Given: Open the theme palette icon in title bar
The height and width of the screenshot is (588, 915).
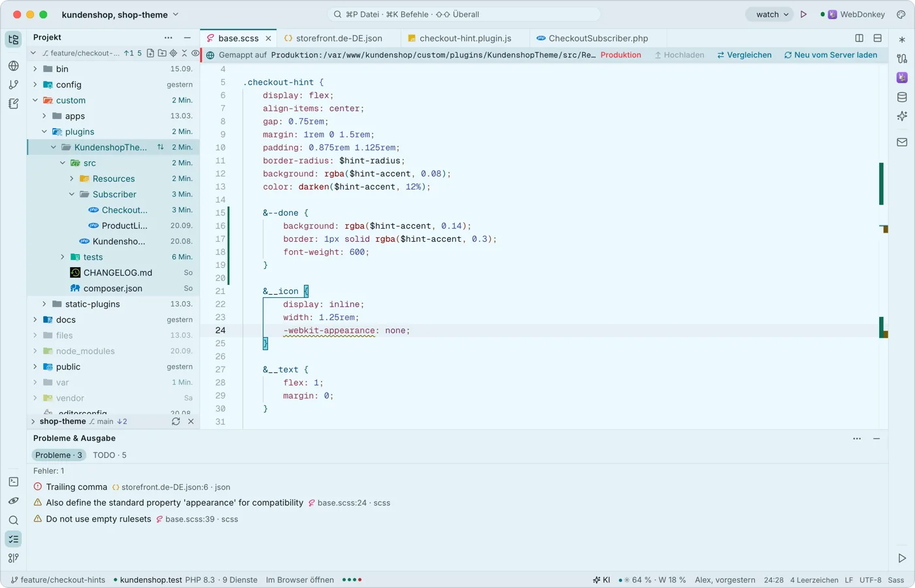Looking at the screenshot, I should pyautogui.click(x=901, y=14).
